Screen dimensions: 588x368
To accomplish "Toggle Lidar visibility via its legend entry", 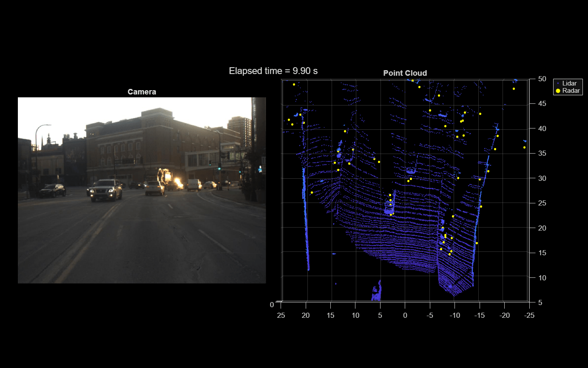I will pos(570,83).
